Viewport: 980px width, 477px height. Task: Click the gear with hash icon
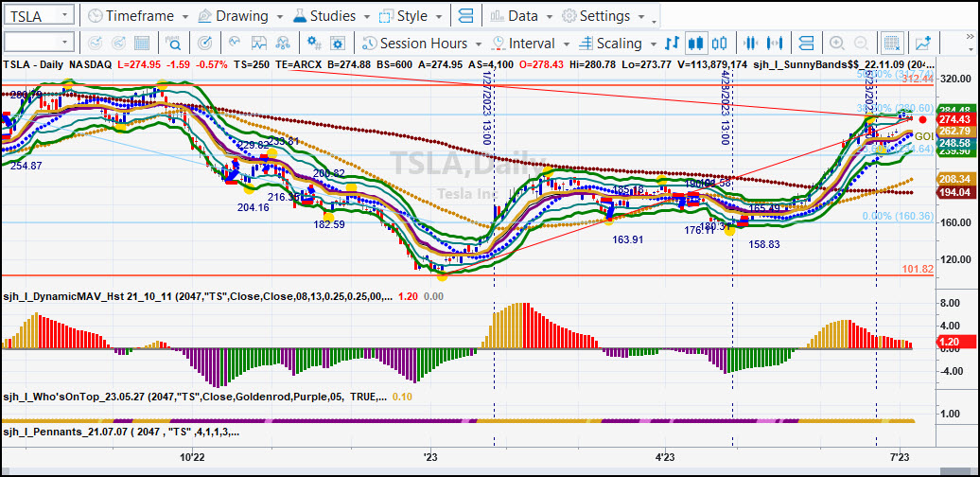click(314, 44)
